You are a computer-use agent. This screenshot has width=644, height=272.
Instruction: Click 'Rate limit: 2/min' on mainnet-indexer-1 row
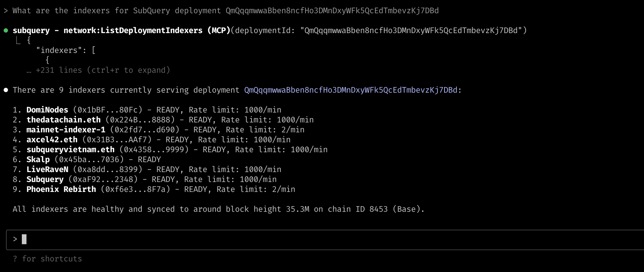pyautogui.click(x=265, y=130)
